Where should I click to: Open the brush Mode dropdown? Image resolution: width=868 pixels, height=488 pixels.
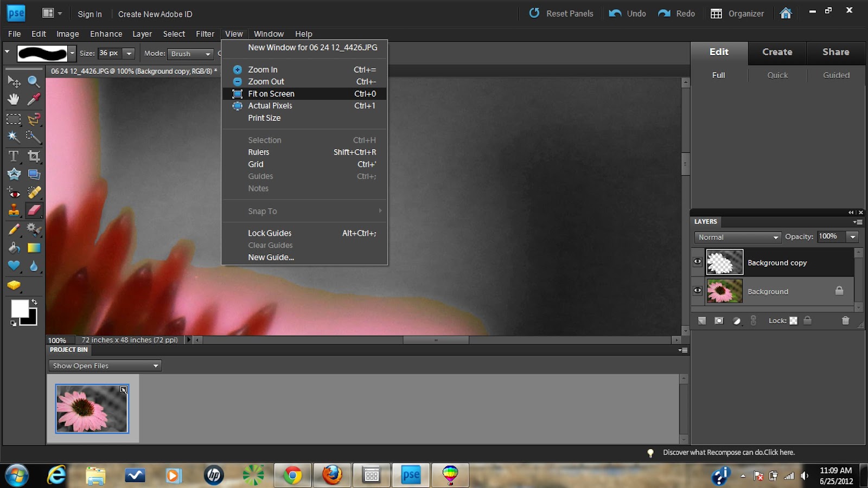coord(190,54)
